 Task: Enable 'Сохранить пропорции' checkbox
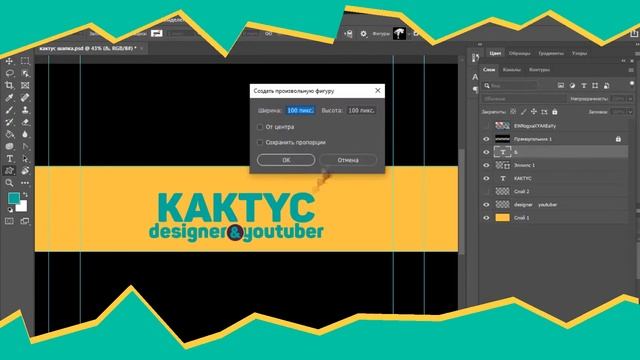[x=260, y=142]
